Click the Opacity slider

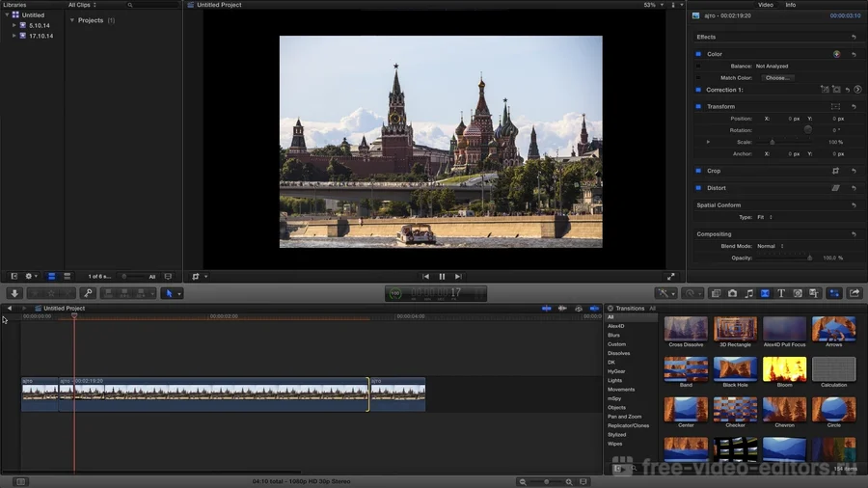784,258
